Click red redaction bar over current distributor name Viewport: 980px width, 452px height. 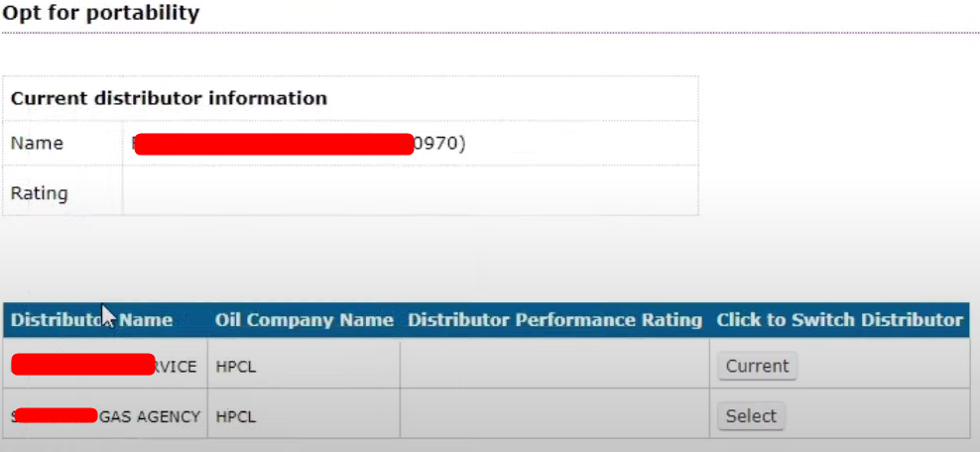point(273,144)
